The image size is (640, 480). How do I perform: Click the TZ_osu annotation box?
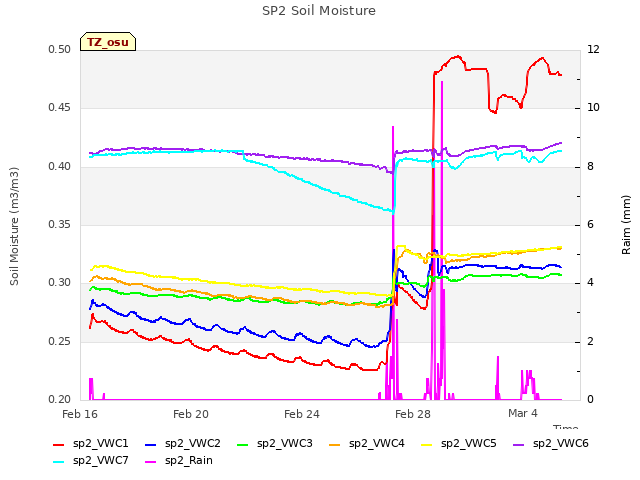108,42
